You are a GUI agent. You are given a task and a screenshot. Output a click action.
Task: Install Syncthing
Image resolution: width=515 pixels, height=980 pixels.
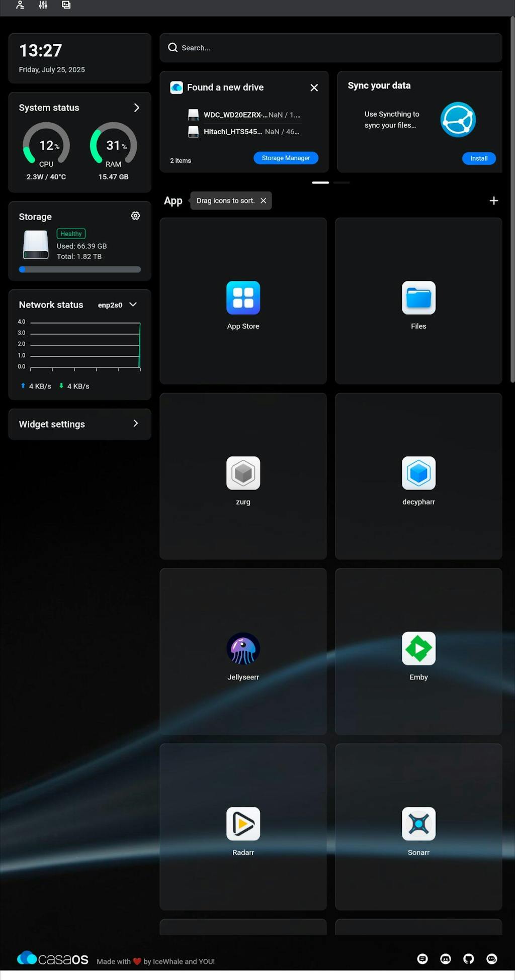click(x=478, y=158)
